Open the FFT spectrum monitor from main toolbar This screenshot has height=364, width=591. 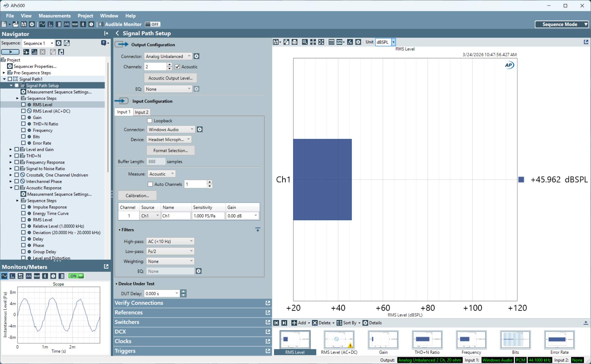(50, 24)
